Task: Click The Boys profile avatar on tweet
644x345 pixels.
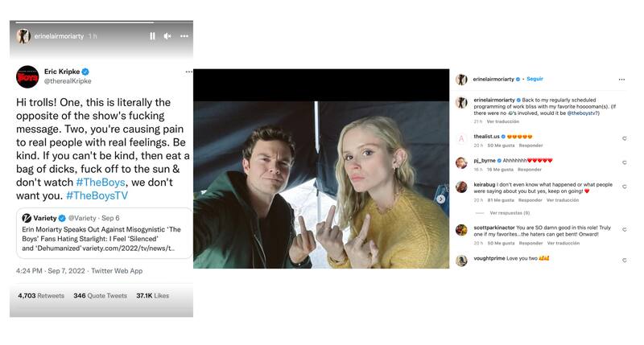Action: tap(27, 76)
